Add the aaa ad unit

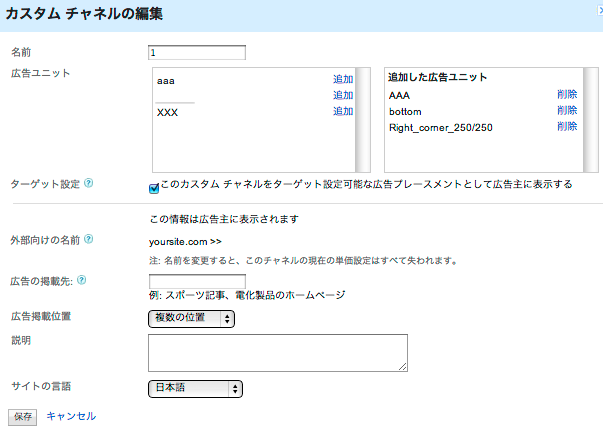[x=343, y=79]
